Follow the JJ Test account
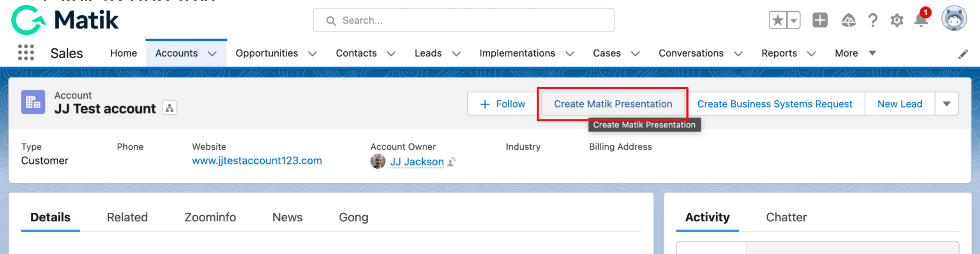 [502, 104]
